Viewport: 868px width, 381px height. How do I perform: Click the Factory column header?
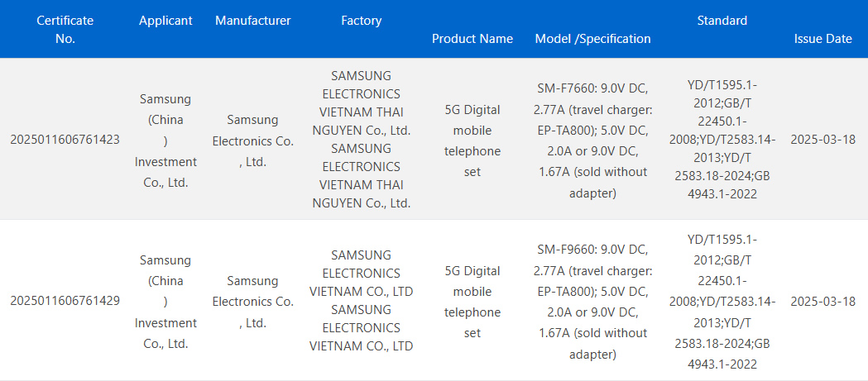tap(361, 21)
